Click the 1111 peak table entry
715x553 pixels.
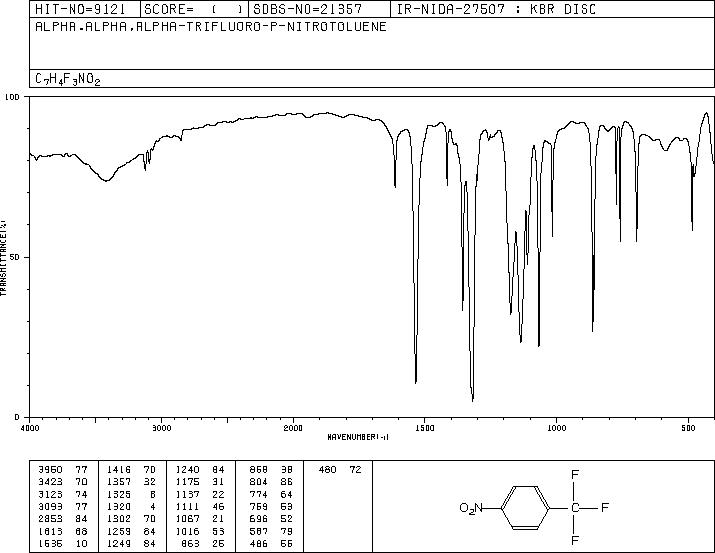200,506
